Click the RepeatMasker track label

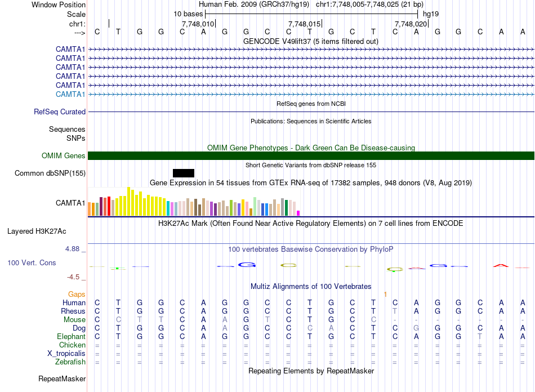[x=62, y=378]
